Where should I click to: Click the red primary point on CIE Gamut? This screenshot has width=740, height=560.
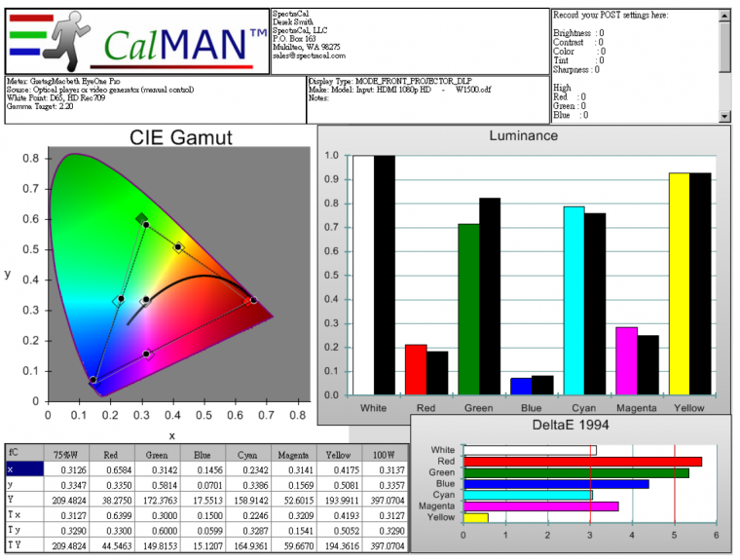(x=253, y=300)
